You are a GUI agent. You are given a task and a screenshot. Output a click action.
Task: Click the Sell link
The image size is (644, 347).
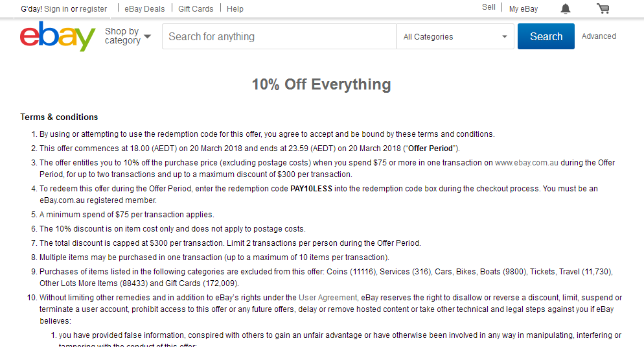(489, 7)
